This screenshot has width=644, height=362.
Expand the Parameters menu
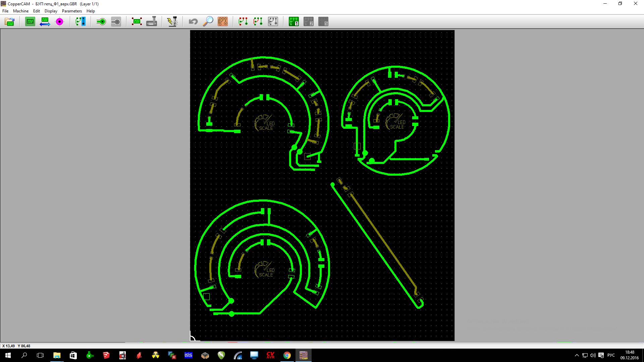pyautogui.click(x=72, y=11)
